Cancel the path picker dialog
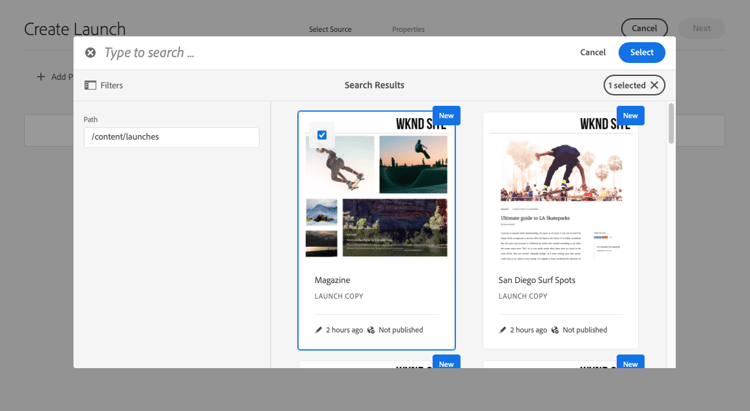The image size is (750, 411). point(593,53)
